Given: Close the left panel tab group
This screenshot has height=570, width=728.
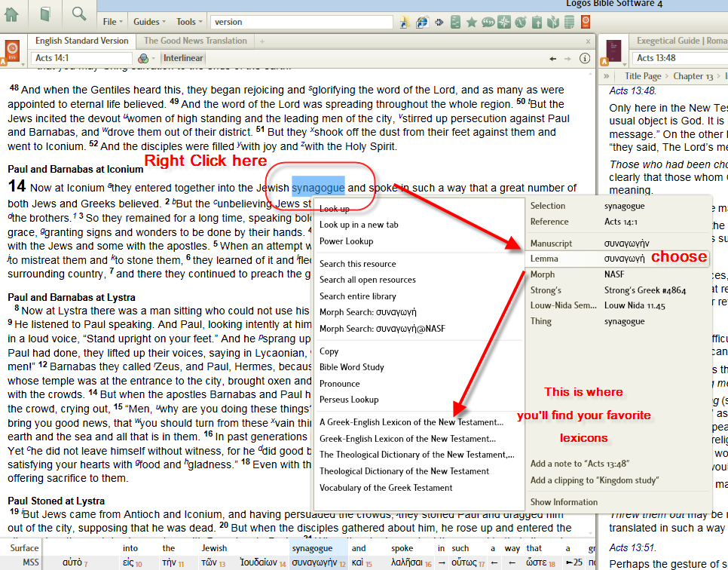Looking at the screenshot, I should pos(588,41).
